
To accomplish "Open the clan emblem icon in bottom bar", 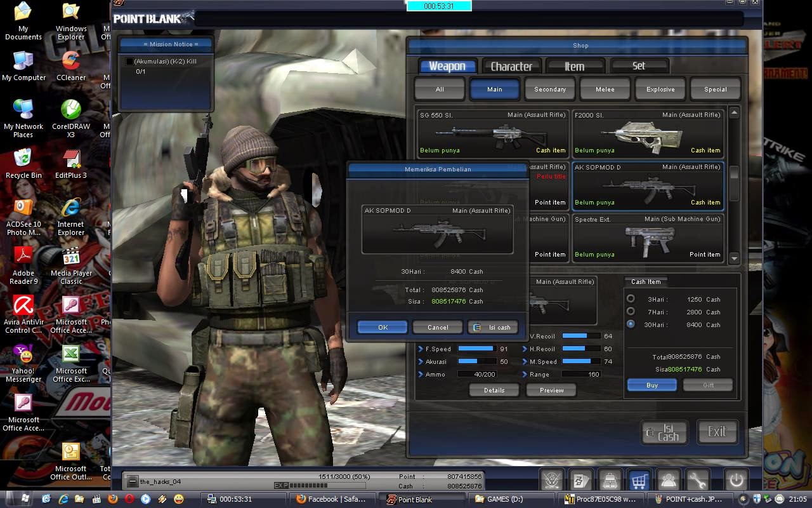I will click(x=553, y=481).
